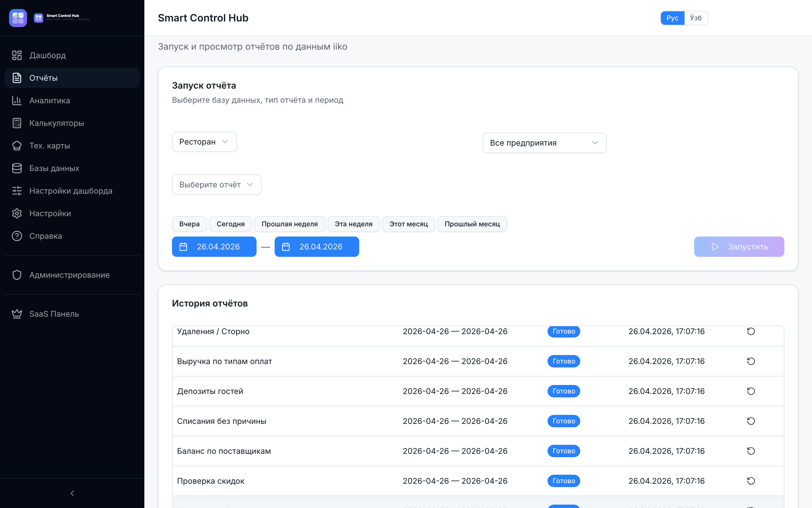
Task: Click the Калькуляторы calculator icon
Action: [17, 123]
